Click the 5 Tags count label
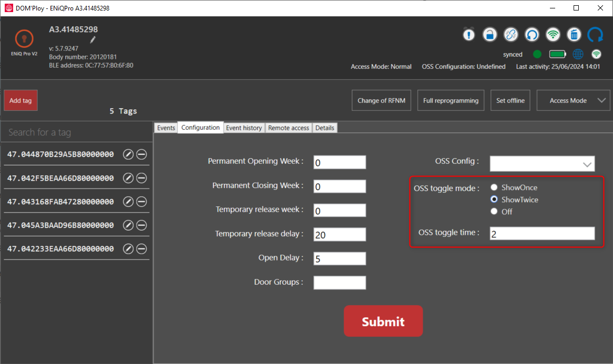The image size is (613, 364). (123, 111)
